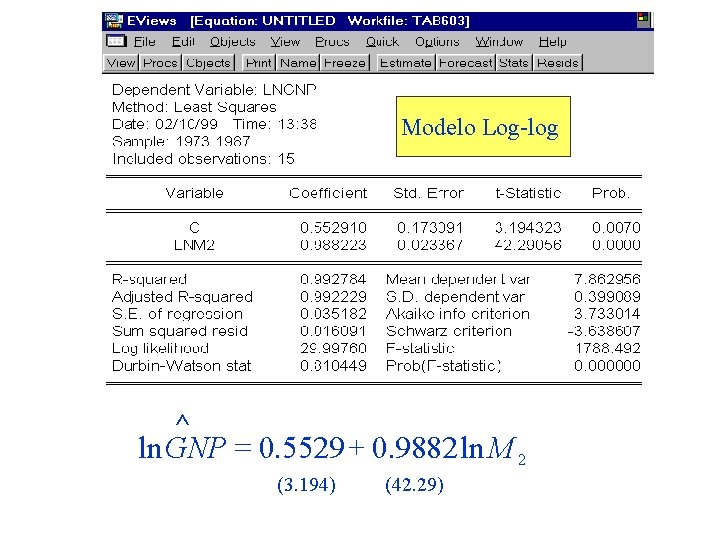Image resolution: width=720 pixels, height=540 pixels.
Task: Click the yellow Modelo Log-log label box
Action: coord(483,127)
